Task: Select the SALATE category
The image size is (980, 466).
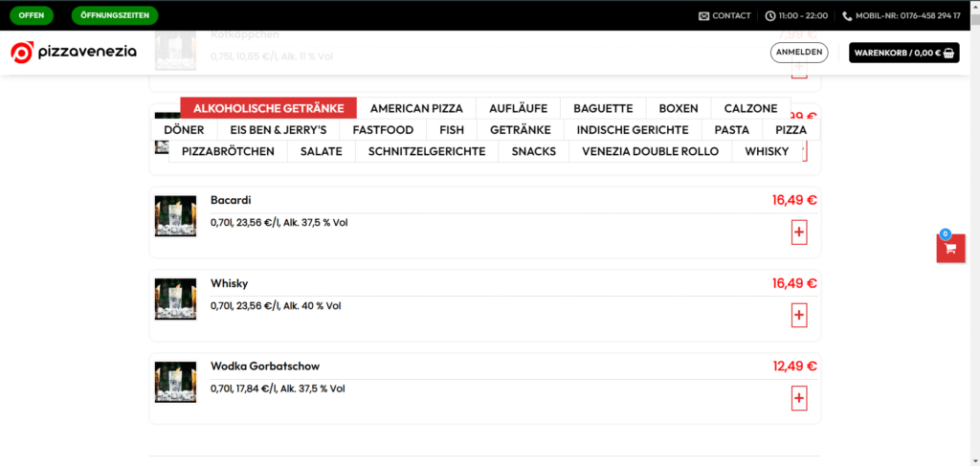Action: click(322, 151)
